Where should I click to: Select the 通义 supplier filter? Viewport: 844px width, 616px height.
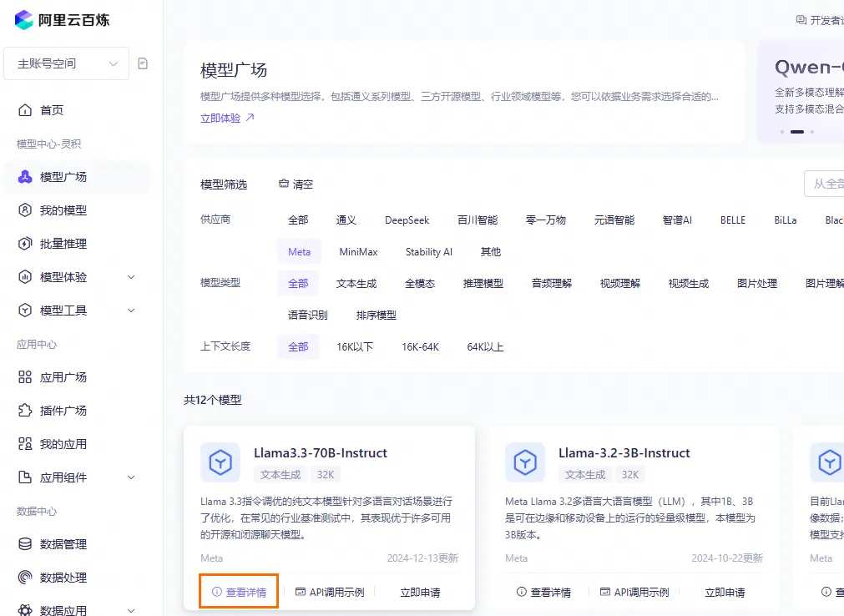coord(346,220)
